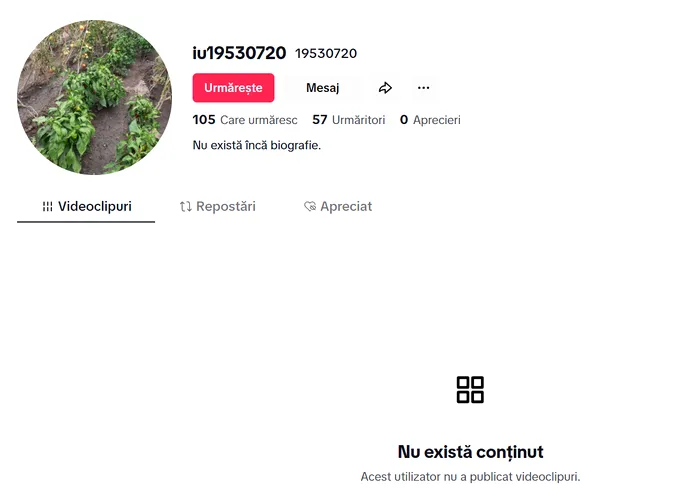
Task: Click the share arrow icon
Action: (x=385, y=88)
